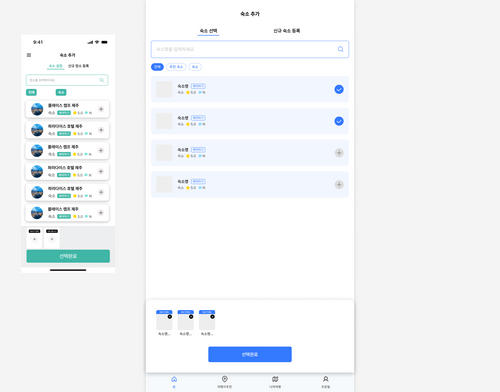Open location pin tab in bottom navigation
The width and height of the screenshot is (500, 392).
tap(225, 382)
